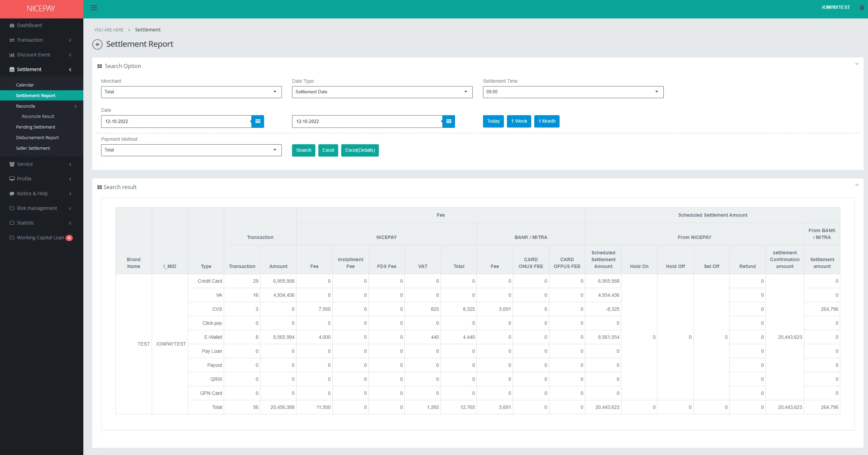Click the Excel(Details) button
Image resolution: width=868 pixels, height=455 pixels.
[x=360, y=150]
